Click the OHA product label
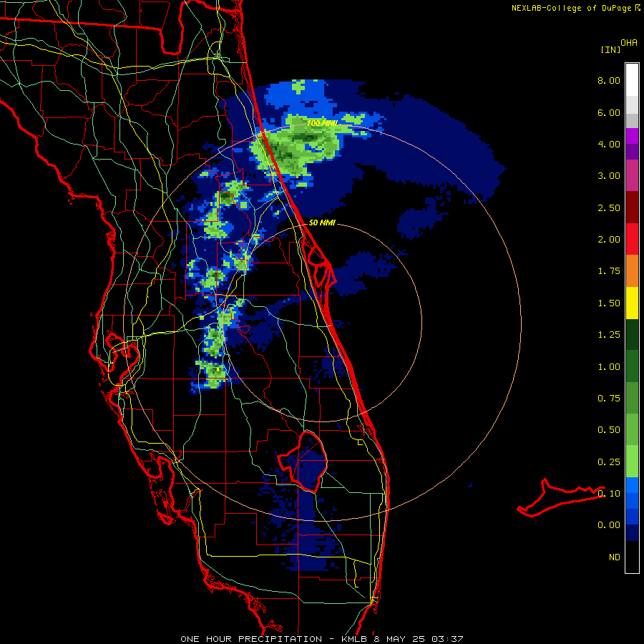Image resolution: width=644 pixels, height=644 pixels. (629, 43)
